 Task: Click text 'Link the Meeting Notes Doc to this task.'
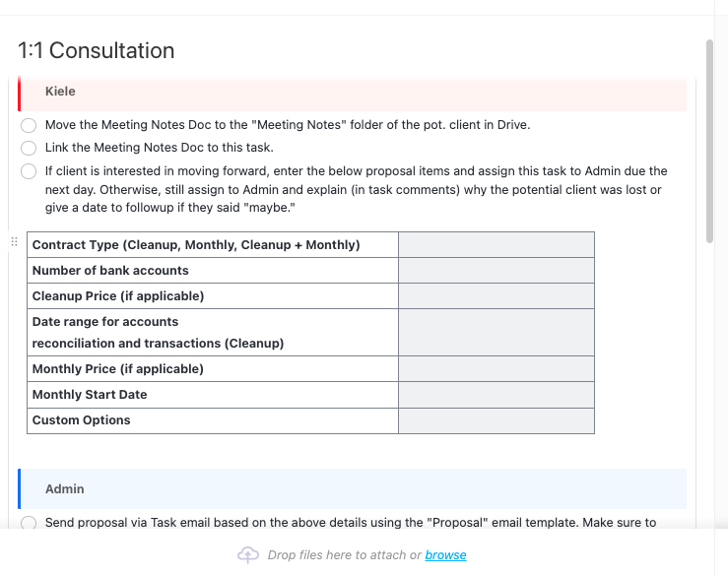click(160, 148)
